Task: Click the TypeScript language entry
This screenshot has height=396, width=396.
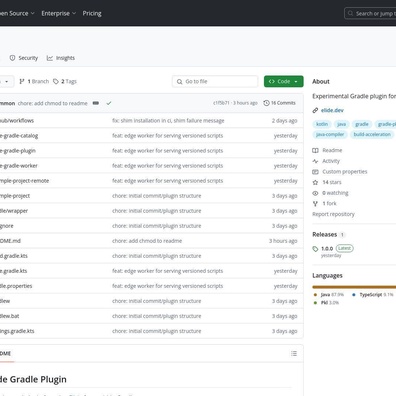Action: tap(373, 295)
